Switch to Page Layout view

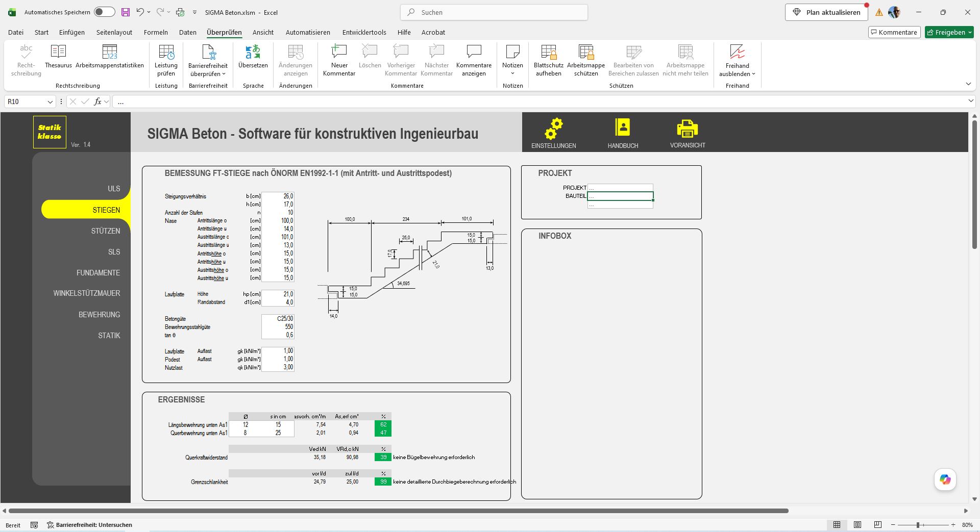[857, 525]
